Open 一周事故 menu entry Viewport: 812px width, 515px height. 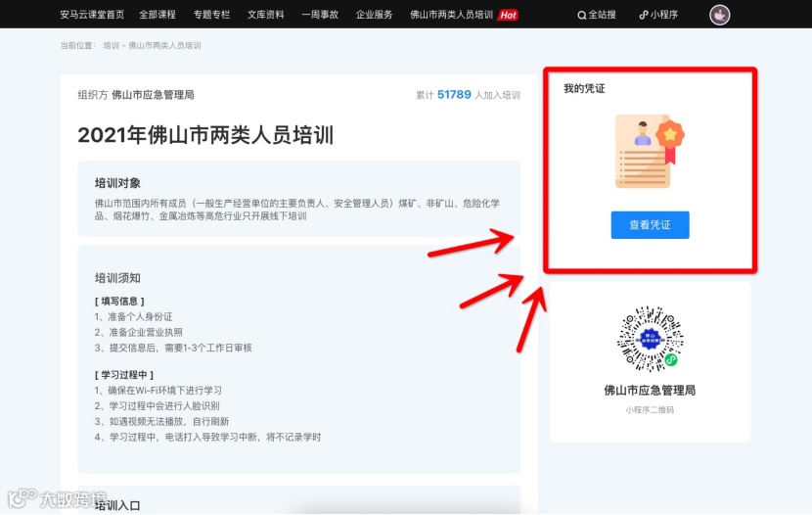(320, 15)
